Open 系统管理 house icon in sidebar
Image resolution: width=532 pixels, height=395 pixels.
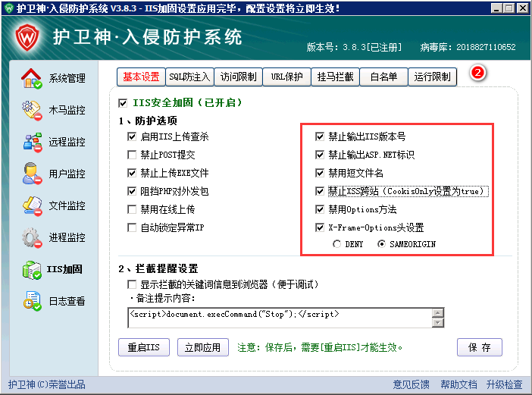point(32,78)
